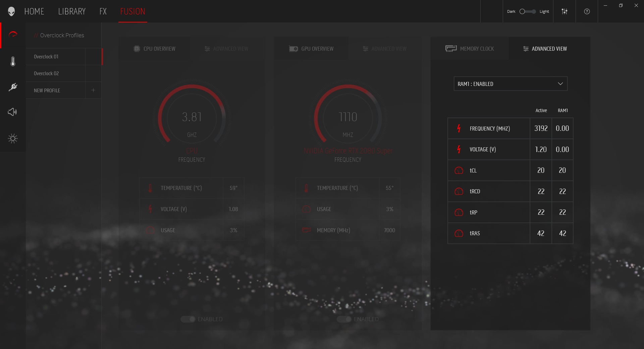The image size is (644, 349).
Task: Select the Overclock 01 profile
Action: point(56,57)
